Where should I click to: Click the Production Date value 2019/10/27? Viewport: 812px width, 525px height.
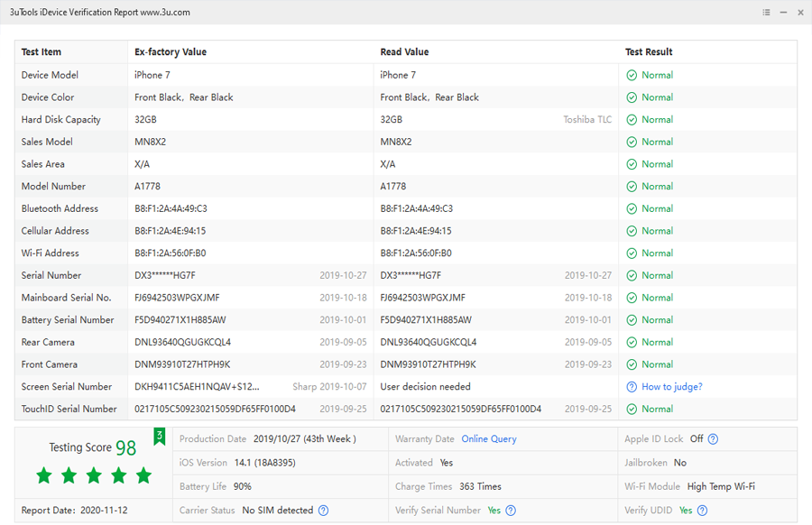(x=305, y=439)
